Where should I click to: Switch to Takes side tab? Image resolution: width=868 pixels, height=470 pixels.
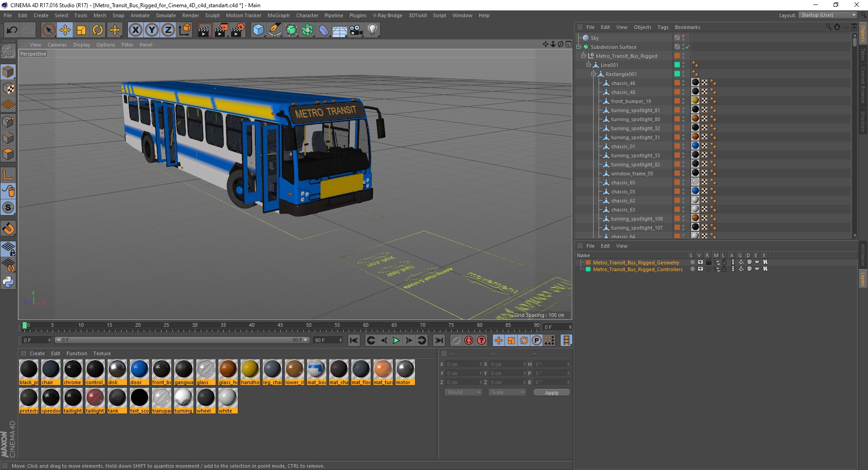point(863,54)
